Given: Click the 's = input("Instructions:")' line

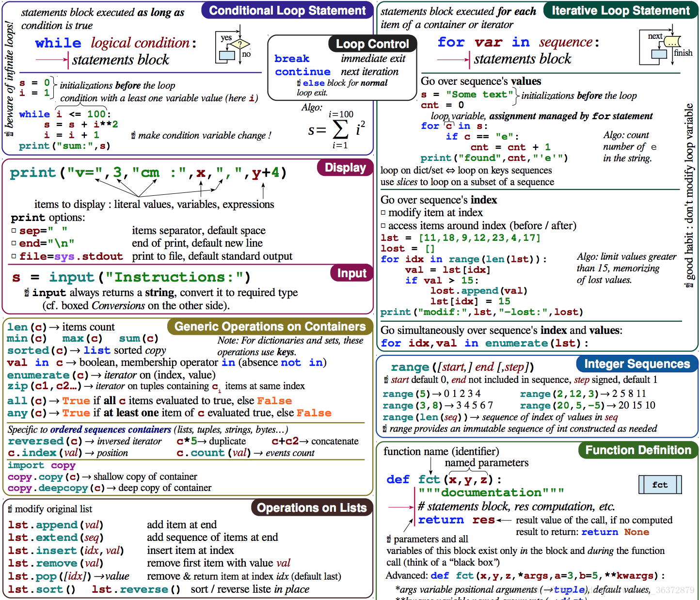Looking at the screenshot, I should coord(131,277).
